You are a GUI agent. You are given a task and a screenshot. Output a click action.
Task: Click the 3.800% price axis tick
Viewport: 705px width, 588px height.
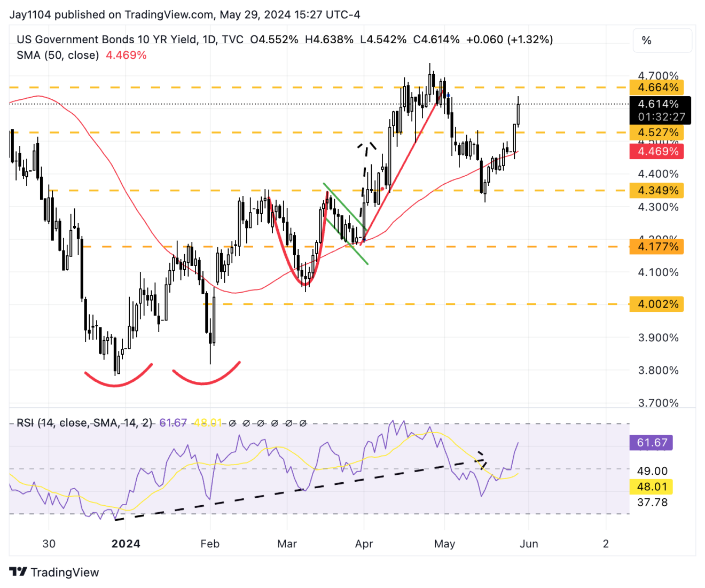pyautogui.click(x=658, y=370)
